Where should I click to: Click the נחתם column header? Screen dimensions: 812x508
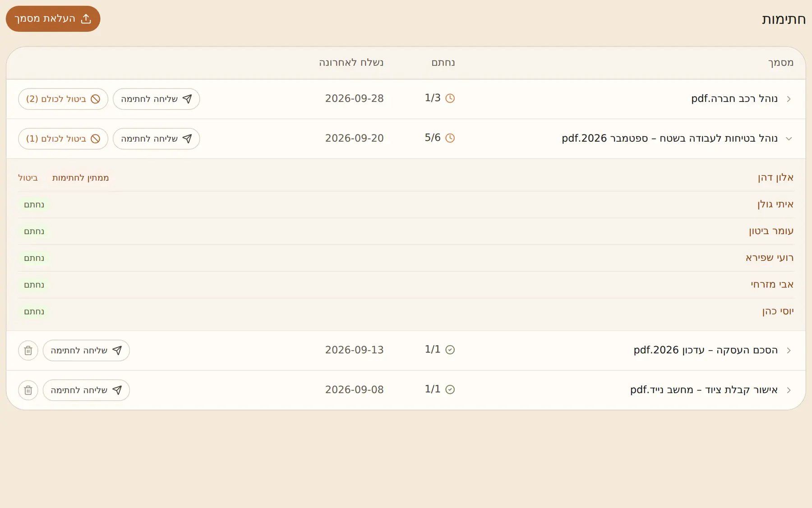coord(443,63)
